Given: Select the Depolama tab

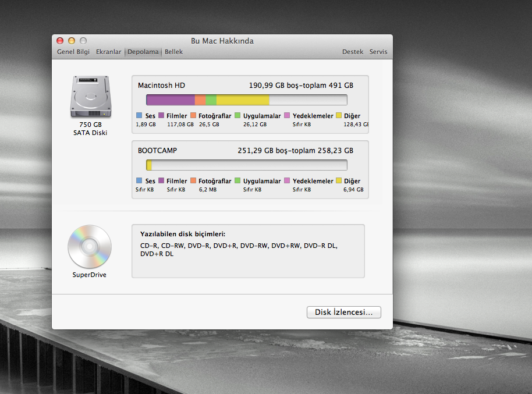Looking at the screenshot, I should 143,52.
